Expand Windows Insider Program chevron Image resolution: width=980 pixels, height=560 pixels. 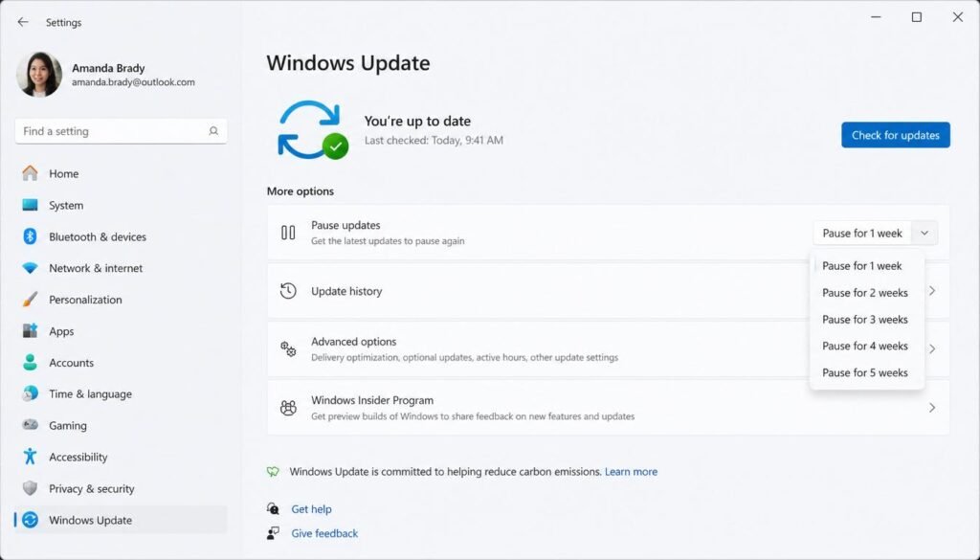point(932,408)
